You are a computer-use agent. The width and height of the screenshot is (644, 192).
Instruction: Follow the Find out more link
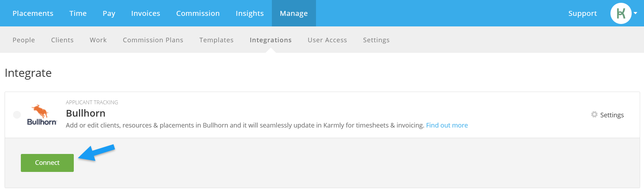447,125
